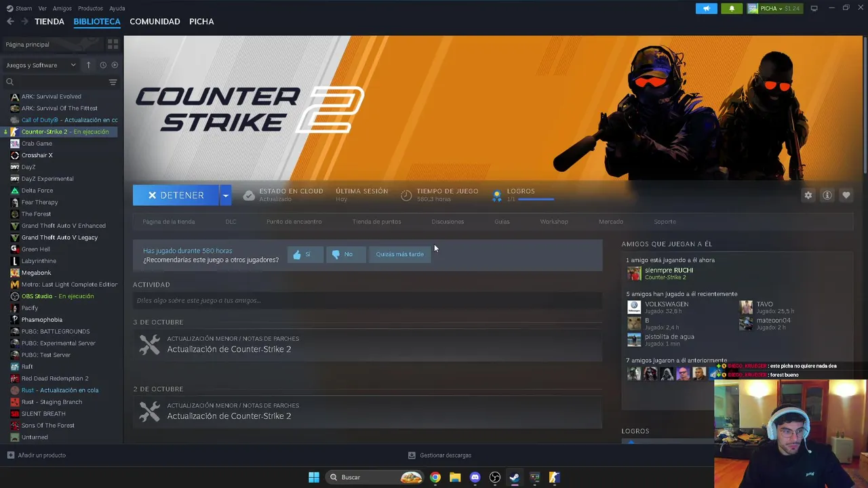Filter library by ready-to-play icon

(x=115, y=65)
